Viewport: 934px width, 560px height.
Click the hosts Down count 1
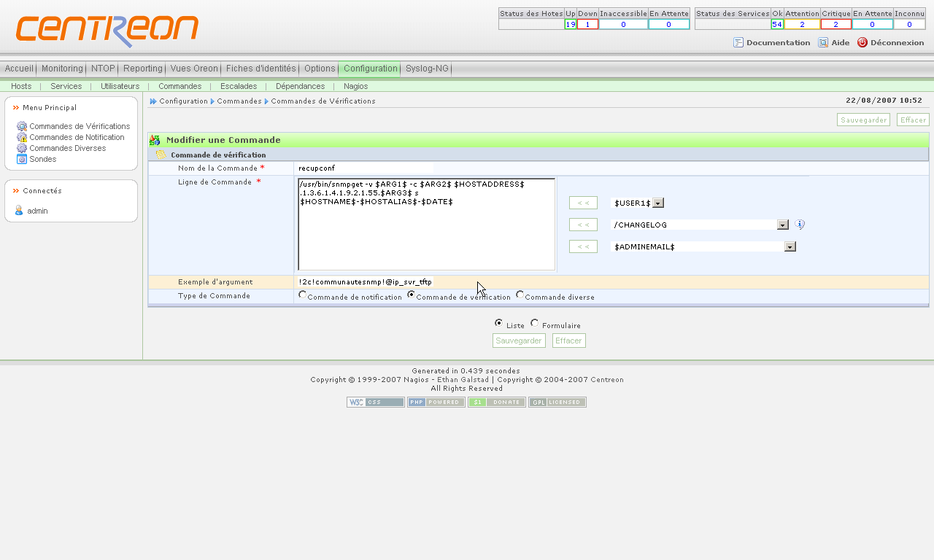tap(587, 24)
